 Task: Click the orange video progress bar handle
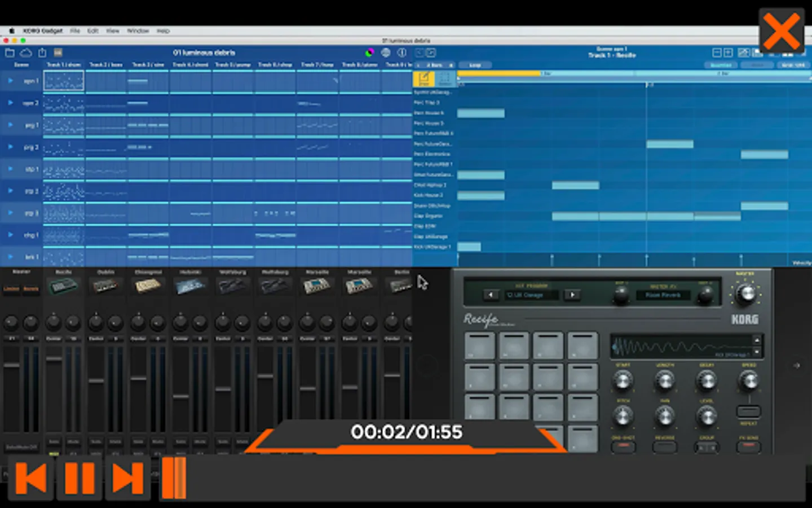point(174,478)
